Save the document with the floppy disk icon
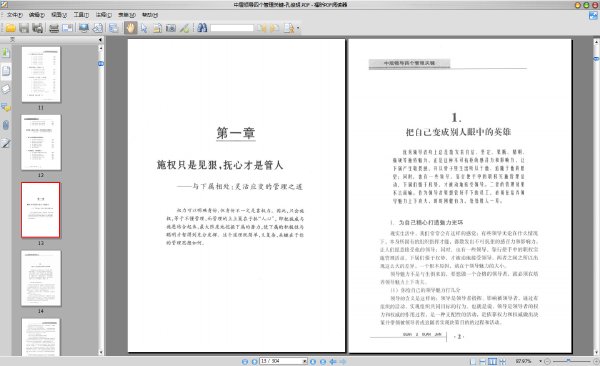Viewport: 600px width, 366px height. (x=24, y=28)
